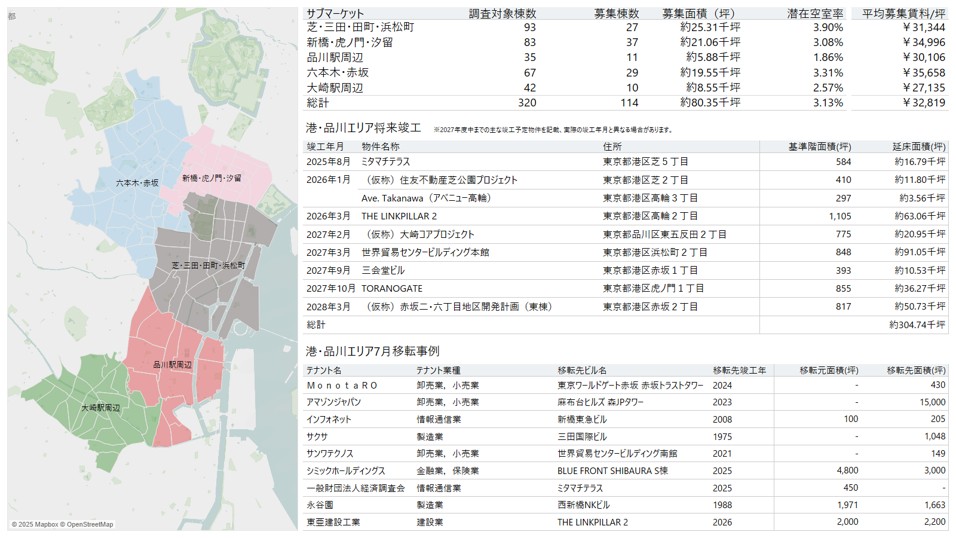
Task: Click the 2027年10月 completion date cell
Action: [x=330, y=289]
